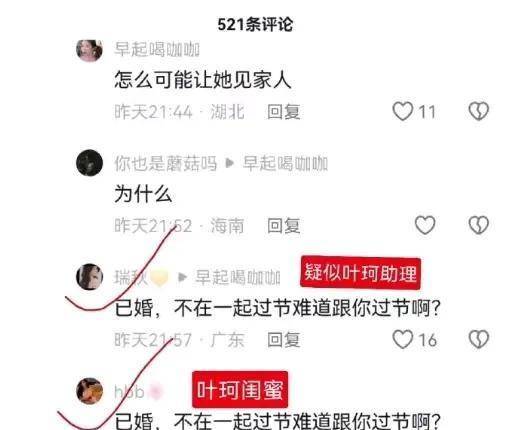
Task: Open username 你也是蘑菇吗
Action: coord(165,164)
